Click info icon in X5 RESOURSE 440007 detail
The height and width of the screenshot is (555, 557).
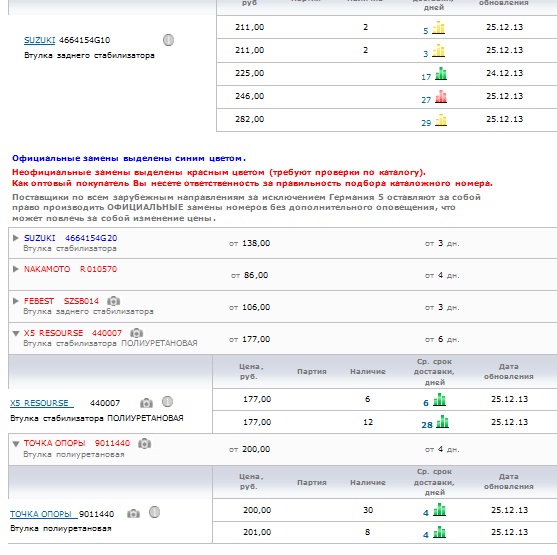[x=167, y=402]
